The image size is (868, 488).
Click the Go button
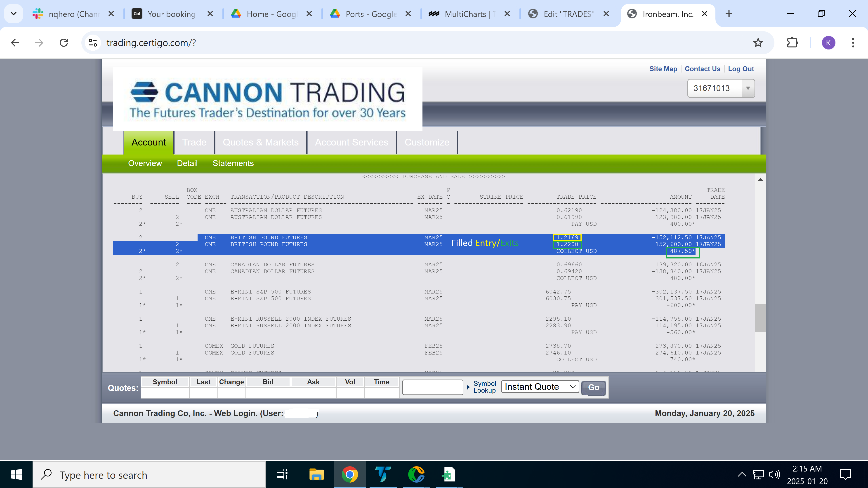click(593, 387)
